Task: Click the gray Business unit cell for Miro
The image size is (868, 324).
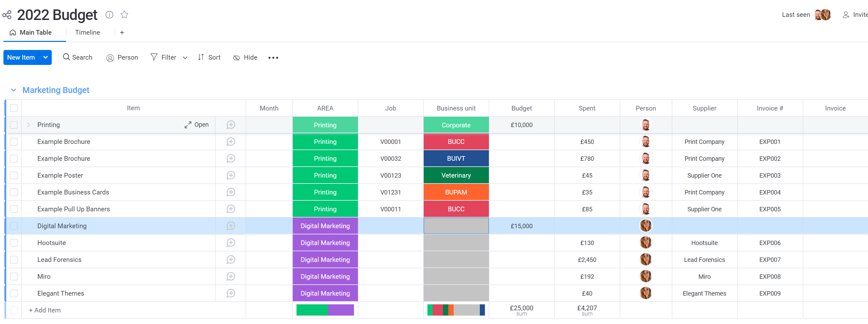Action: (456, 277)
